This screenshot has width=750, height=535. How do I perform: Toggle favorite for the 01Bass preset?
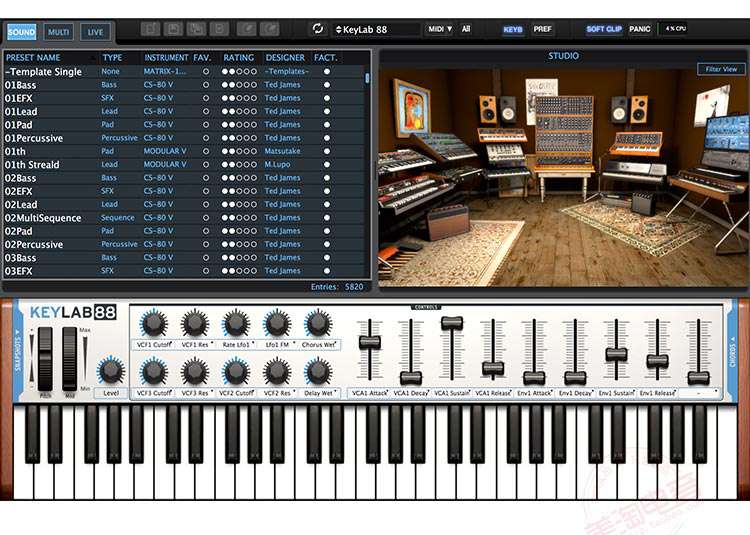(x=206, y=85)
